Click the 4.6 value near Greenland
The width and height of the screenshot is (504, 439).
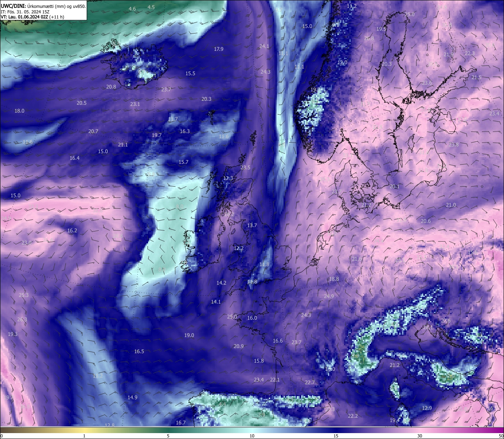pyautogui.click(x=132, y=9)
